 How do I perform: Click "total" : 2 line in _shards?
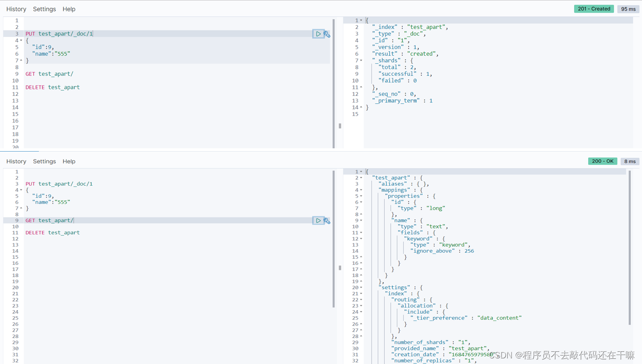coord(397,67)
